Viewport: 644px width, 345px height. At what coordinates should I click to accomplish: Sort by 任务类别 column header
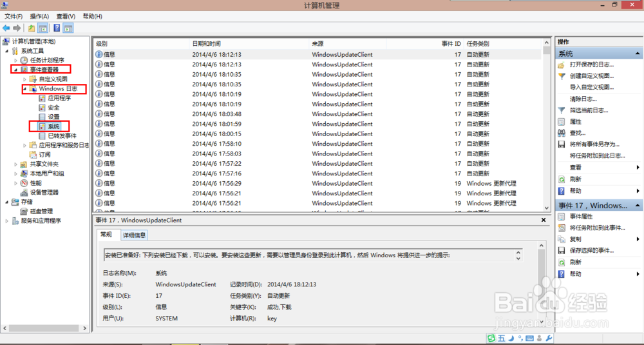click(503, 44)
